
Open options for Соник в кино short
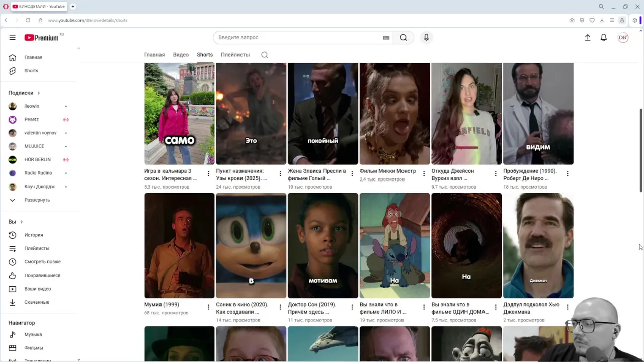(280, 307)
